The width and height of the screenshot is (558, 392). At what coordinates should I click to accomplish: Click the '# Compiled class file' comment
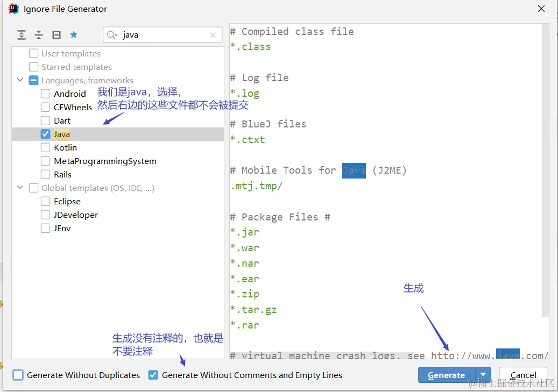click(x=292, y=32)
